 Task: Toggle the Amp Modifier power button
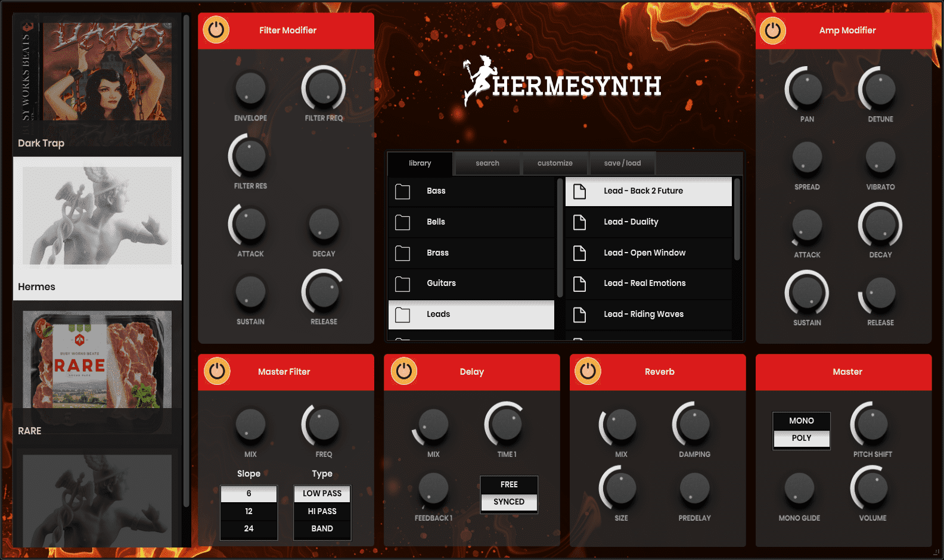coord(773,30)
